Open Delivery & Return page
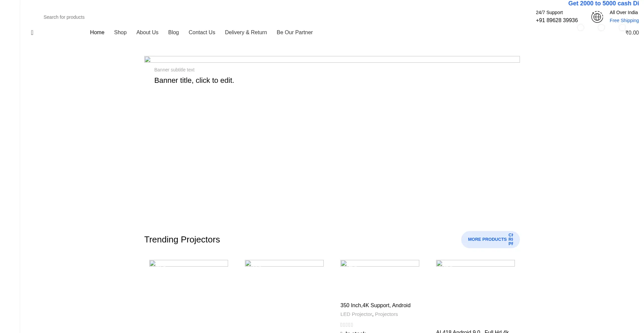This screenshot has width=644, height=333. coord(246,33)
